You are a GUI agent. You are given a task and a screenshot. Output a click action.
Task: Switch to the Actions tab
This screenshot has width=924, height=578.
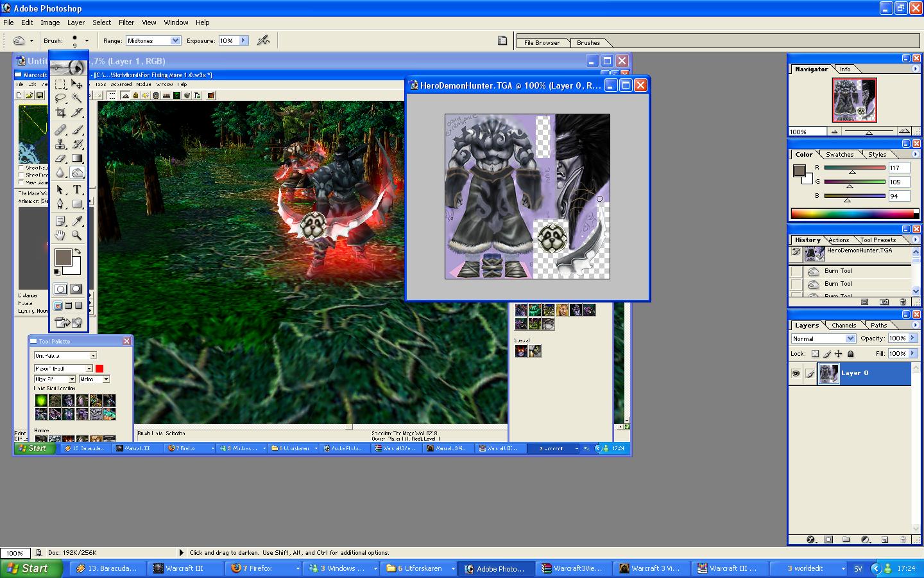(x=839, y=240)
